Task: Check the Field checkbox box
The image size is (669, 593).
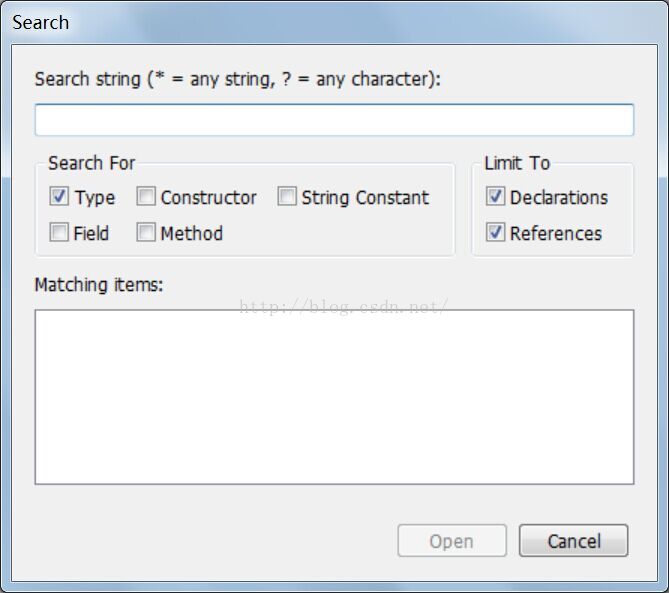Action: point(59,233)
